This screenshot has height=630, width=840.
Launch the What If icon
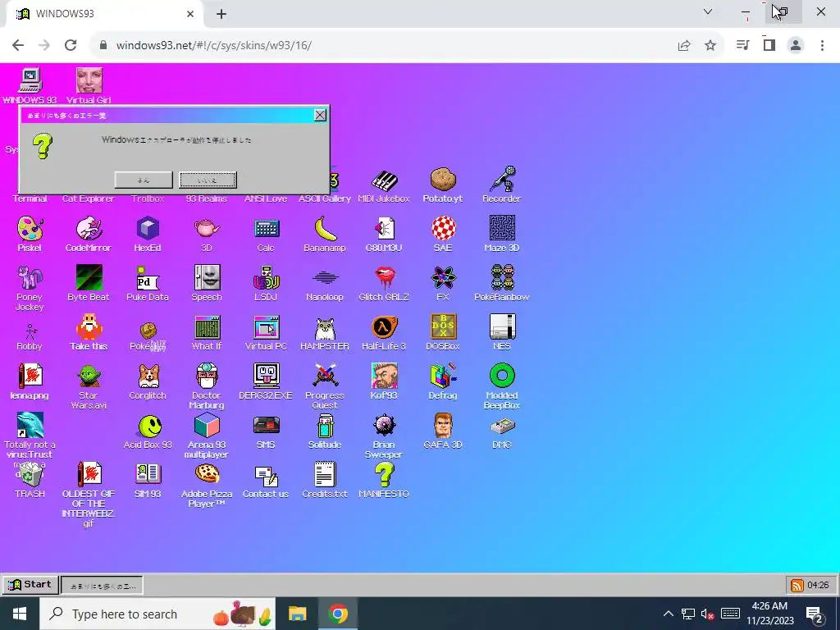click(x=207, y=327)
